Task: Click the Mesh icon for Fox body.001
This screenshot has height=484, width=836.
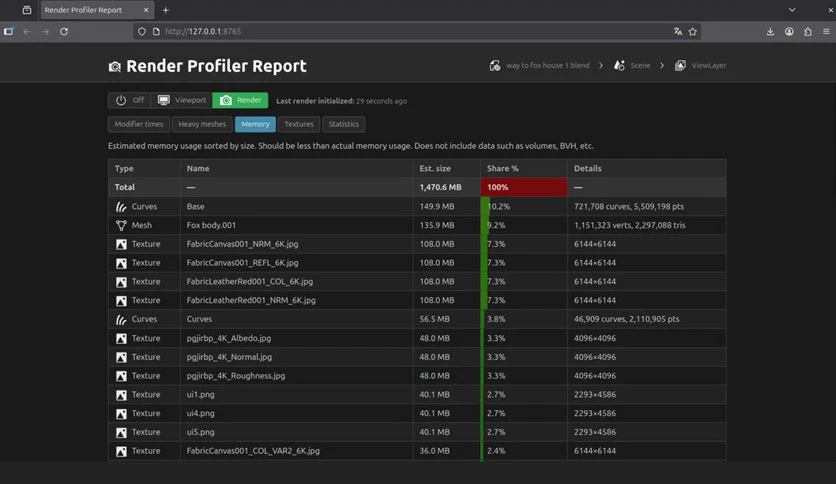Action: coord(122,225)
